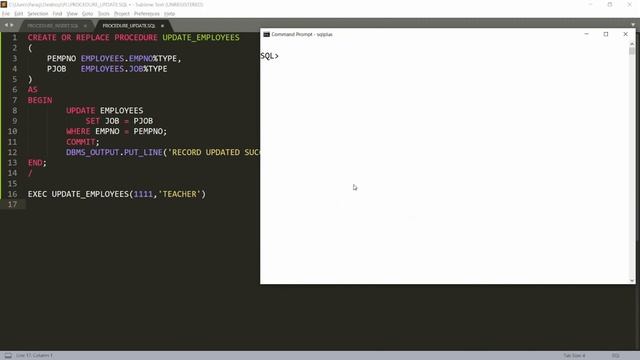The image size is (640, 360).
Task: Open the Tab Size selector in status bar
Action: [x=574, y=356]
